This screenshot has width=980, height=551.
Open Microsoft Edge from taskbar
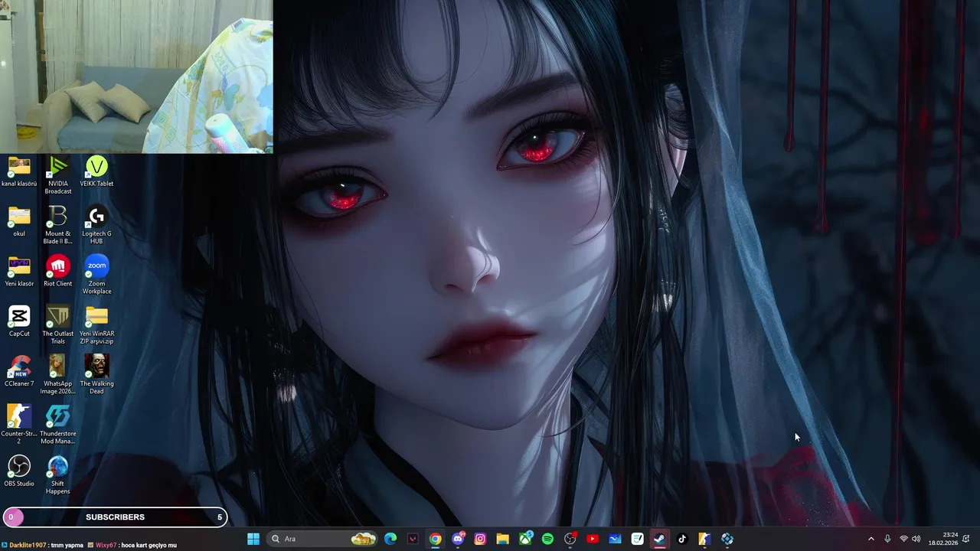[x=390, y=539]
